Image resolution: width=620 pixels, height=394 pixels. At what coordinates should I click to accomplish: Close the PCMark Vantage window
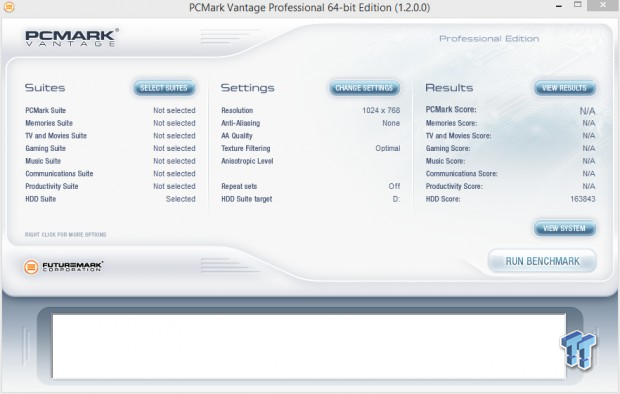603,5
